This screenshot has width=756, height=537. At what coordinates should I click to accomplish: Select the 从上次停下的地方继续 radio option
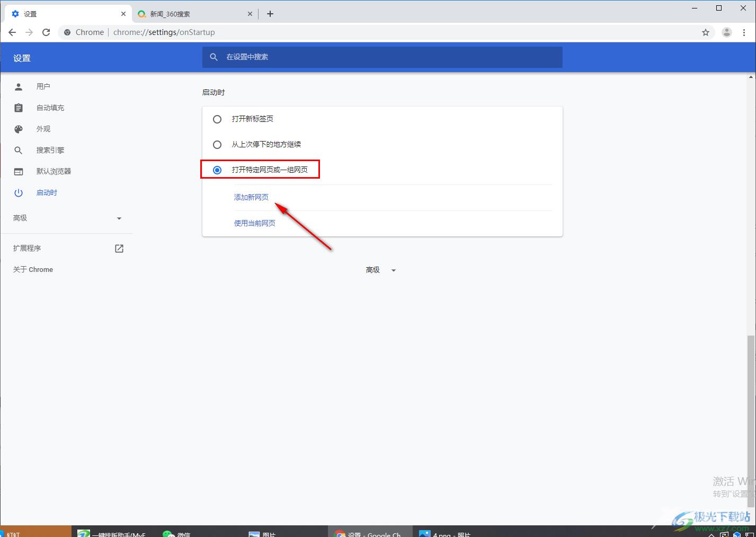pyautogui.click(x=217, y=144)
